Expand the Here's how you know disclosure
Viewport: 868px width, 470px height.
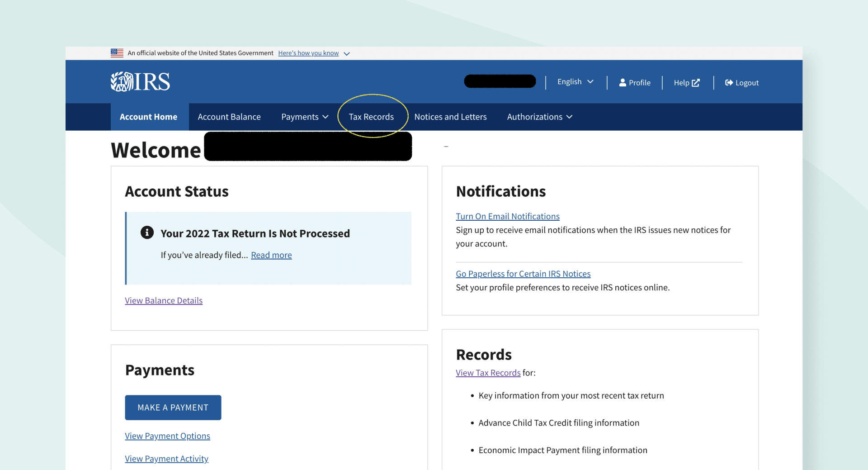[x=308, y=53]
